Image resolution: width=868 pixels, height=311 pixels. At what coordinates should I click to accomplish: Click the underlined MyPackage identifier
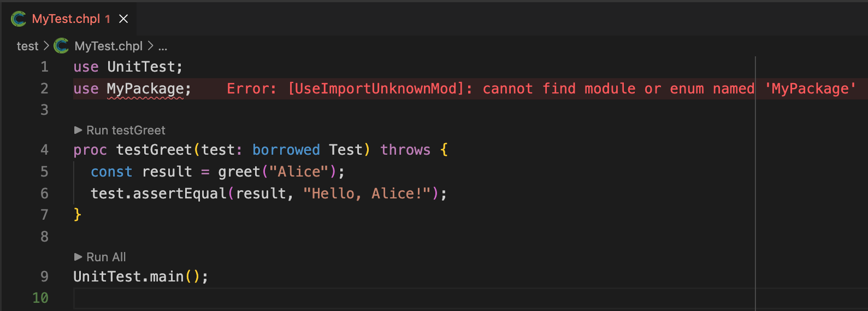tap(145, 89)
